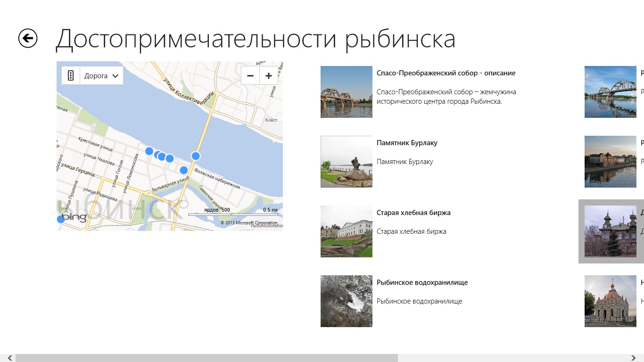Click the description about жемчужина исторического центра
Image resolution: width=644 pixels, height=362 pixels.
click(446, 97)
